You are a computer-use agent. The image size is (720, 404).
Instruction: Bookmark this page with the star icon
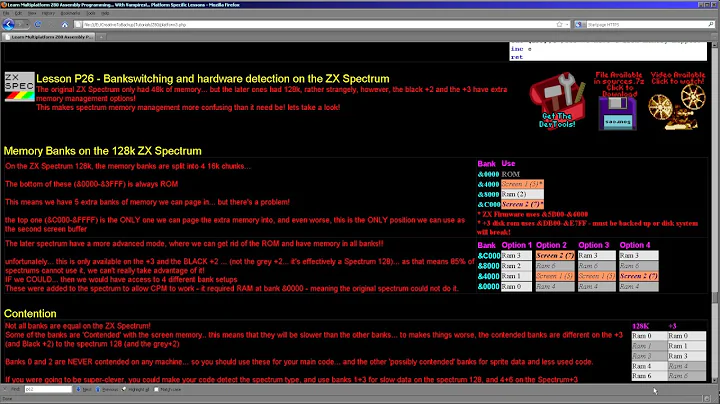coord(559,24)
